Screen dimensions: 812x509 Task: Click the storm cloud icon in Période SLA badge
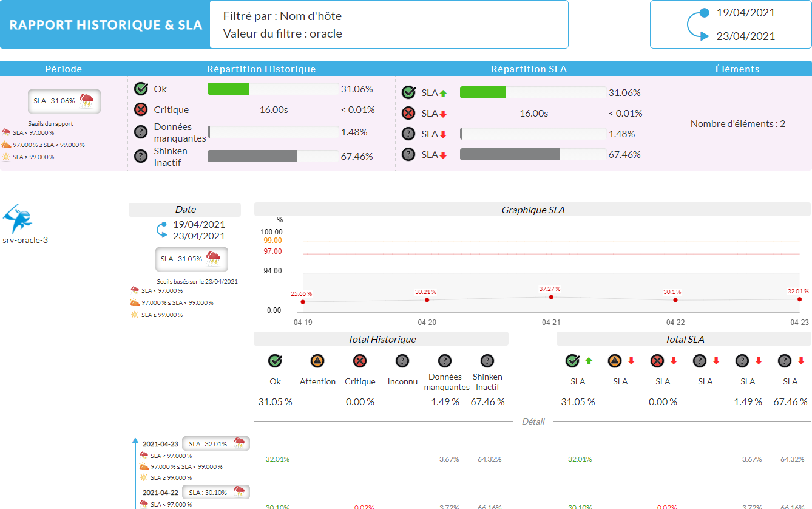(x=86, y=101)
